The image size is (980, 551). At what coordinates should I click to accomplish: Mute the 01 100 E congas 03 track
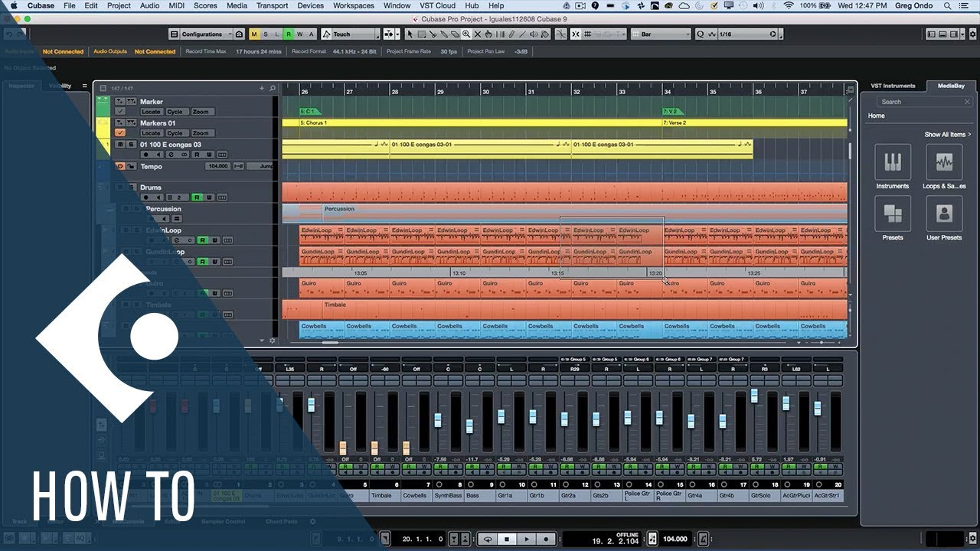pyautogui.click(x=120, y=145)
